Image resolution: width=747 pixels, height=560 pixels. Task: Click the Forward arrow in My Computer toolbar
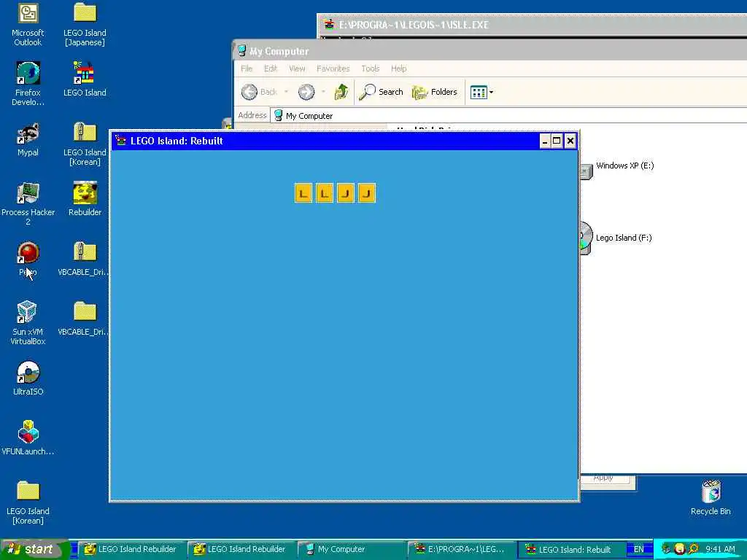[306, 92]
